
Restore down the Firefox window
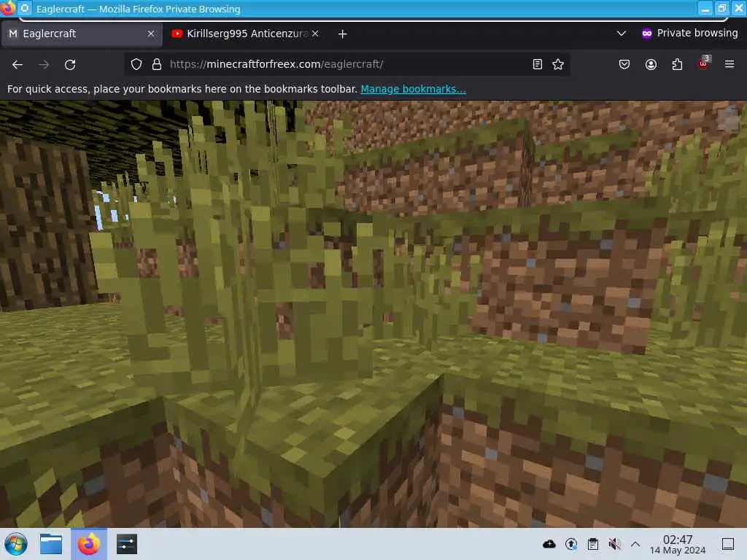tap(721, 9)
